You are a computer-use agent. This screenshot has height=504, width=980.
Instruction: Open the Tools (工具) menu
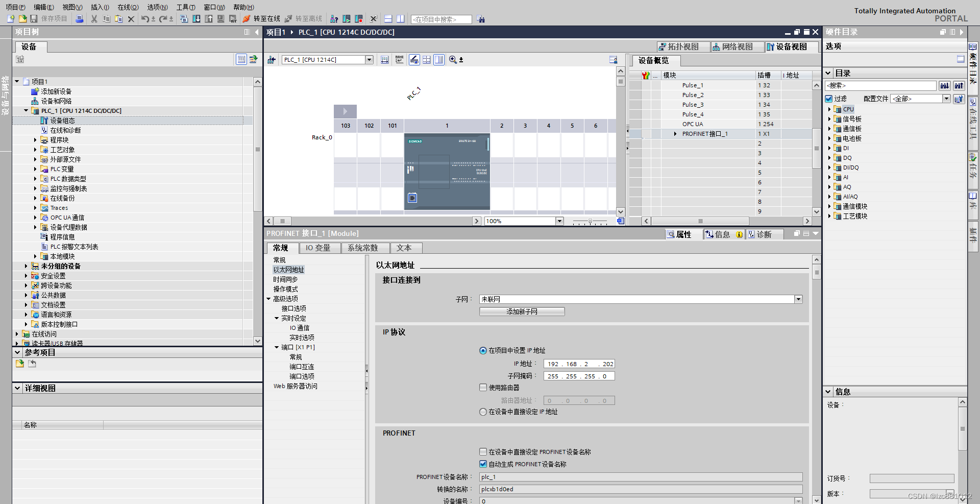[x=186, y=7]
